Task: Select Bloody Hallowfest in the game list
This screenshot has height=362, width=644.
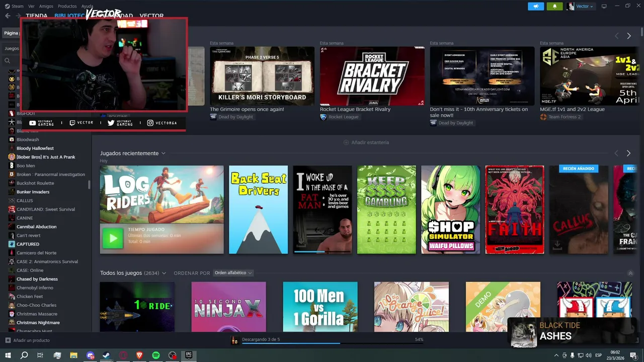Action: (35, 148)
